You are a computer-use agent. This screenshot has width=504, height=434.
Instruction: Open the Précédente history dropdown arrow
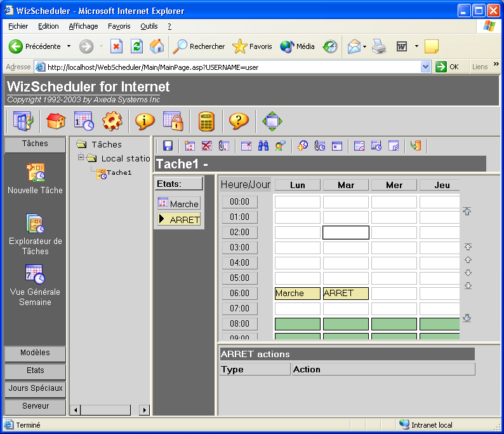pos(69,46)
